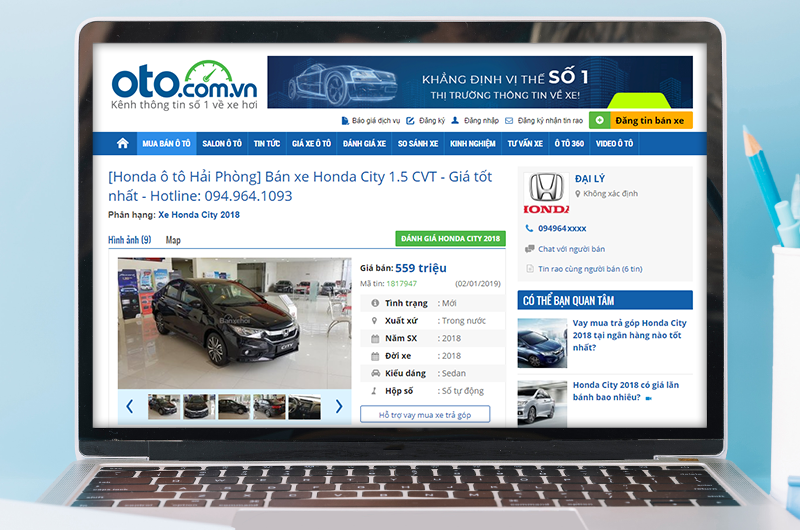This screenshot has height=530, width=800.
Task: Select the third car thumbnail in gallery strip
Action: coord(234,407)
